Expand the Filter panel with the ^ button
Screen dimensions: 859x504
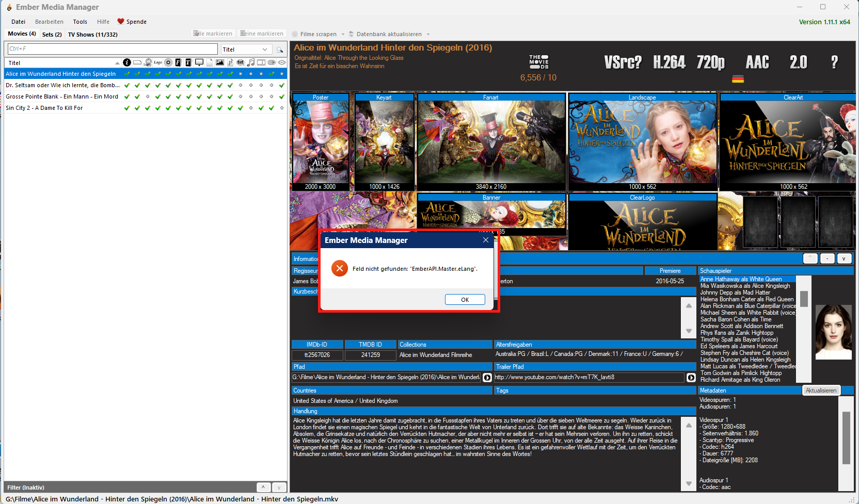263,487
